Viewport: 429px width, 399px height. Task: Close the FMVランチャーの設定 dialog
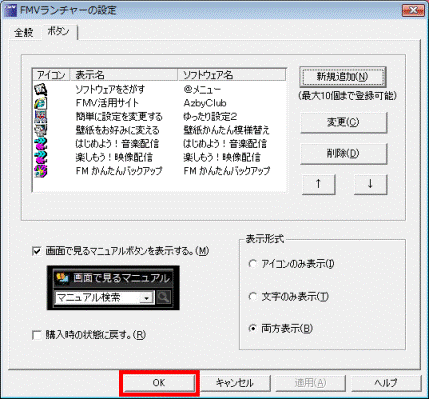coord(413,10)
